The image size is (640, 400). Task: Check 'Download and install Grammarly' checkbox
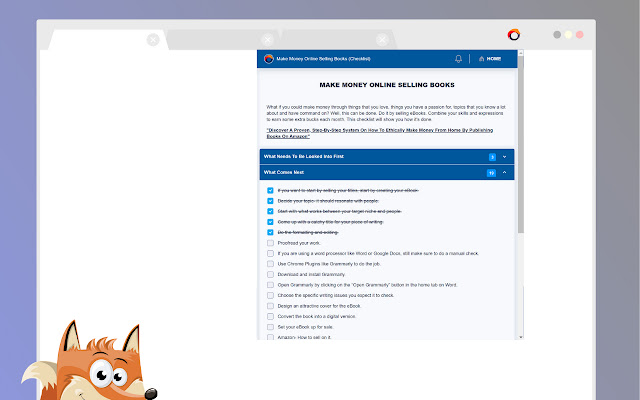(x=270, y=274)
